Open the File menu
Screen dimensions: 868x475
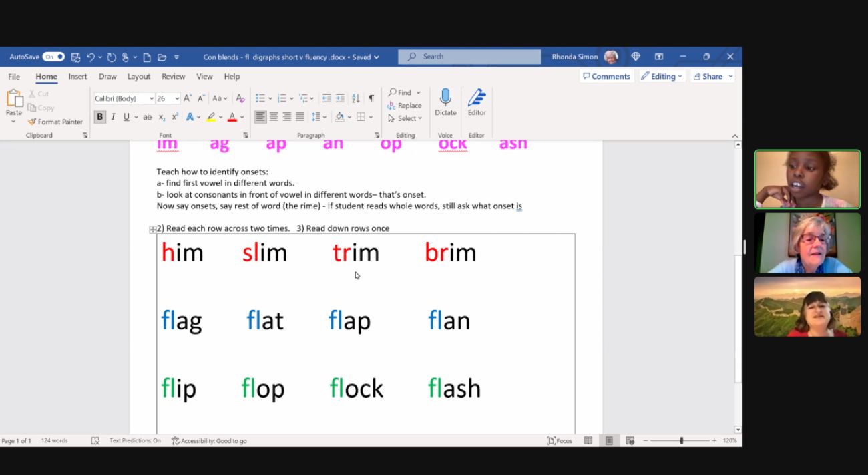coord(14,77)
